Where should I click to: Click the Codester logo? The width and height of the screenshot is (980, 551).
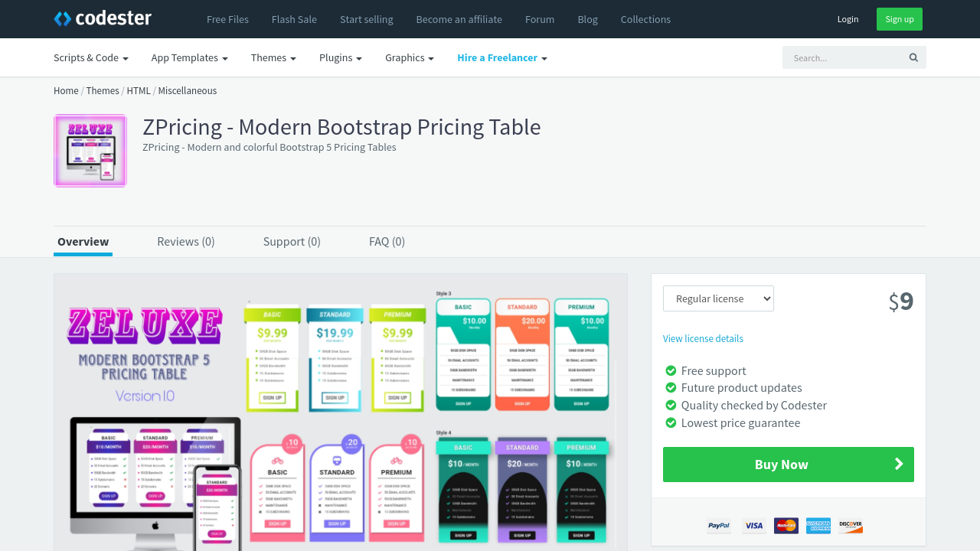103,18
